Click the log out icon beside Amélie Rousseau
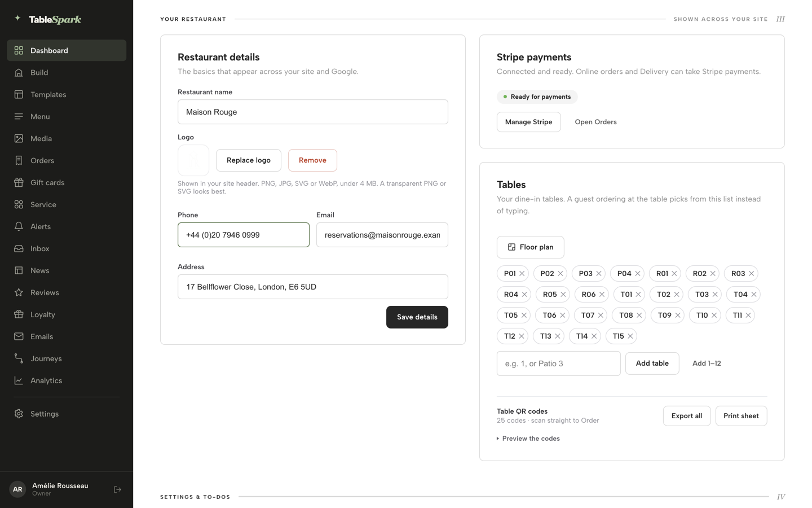 (x=117, y=489)
